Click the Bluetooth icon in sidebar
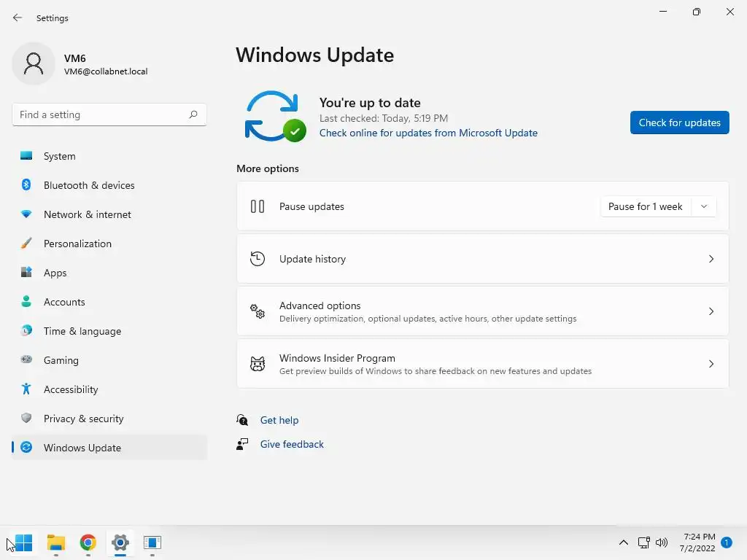Image resolution: width=747 pixels, height=560 pixels. click(x=26, y=184)
